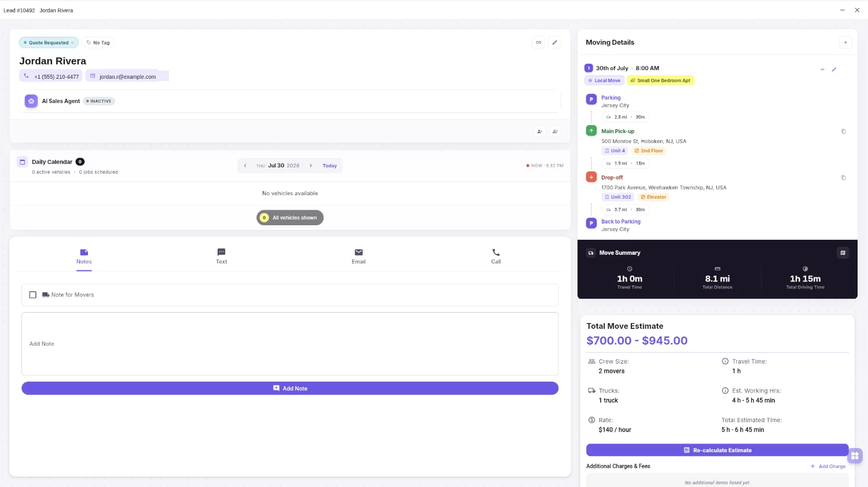Click the green Main Pick-up arrow icon
The image size is (868, 487).
tap(591, 131)
